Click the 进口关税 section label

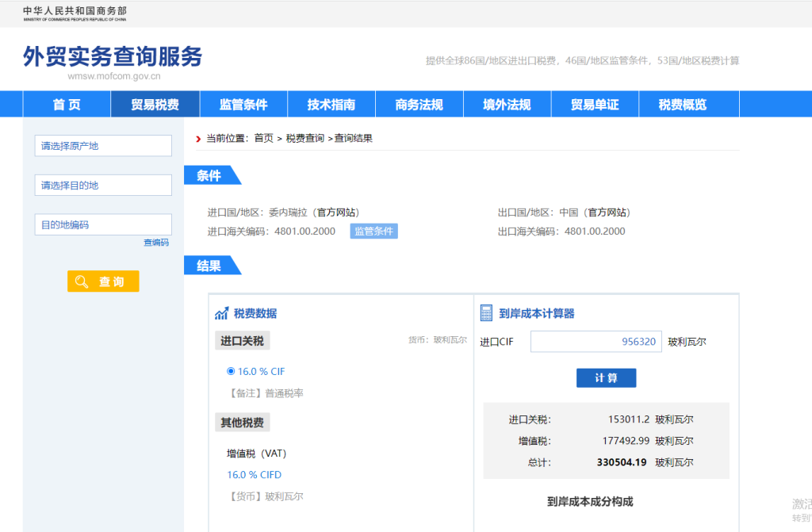[x=243, y=341]
